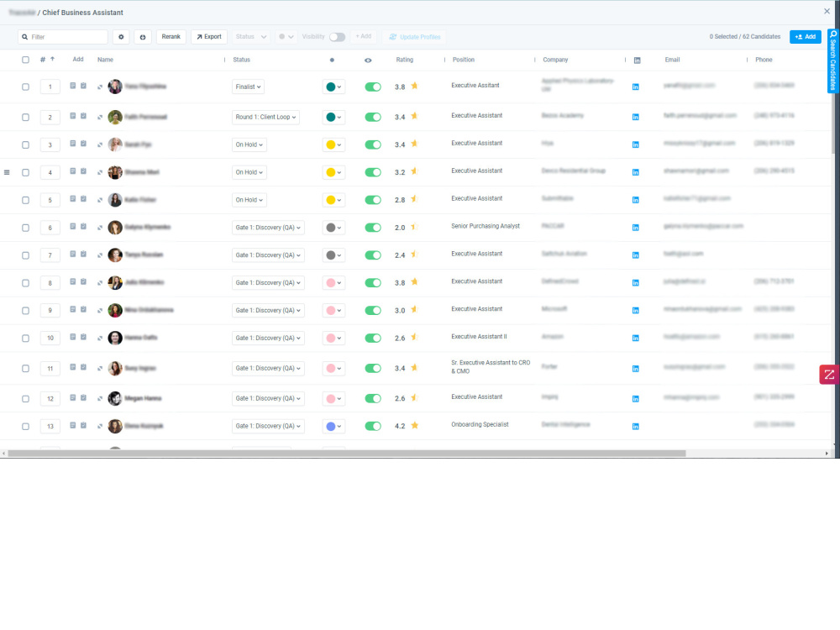Toggle the Visibility switch in the toolbar
Viewport: 840px width, 630px height.
coord(337,37)
